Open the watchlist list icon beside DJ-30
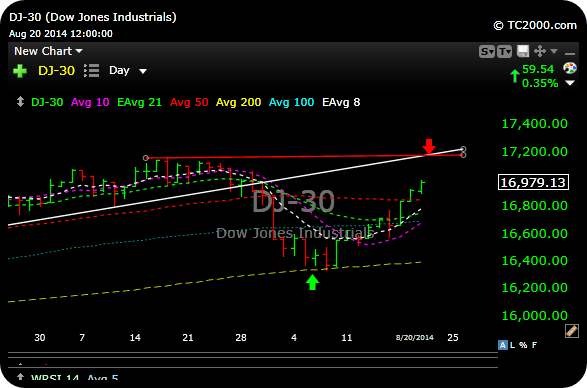This screenshot has width=587, height=388. 92,70
